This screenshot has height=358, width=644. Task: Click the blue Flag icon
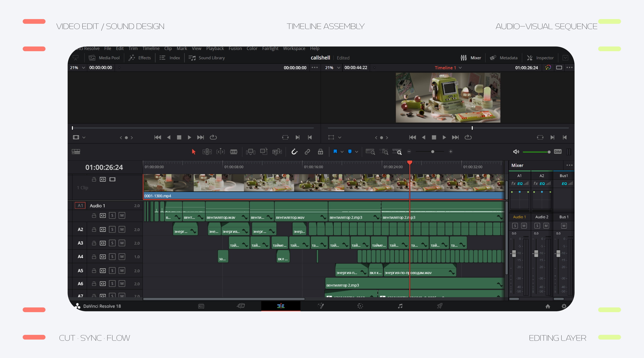point(335,152)
